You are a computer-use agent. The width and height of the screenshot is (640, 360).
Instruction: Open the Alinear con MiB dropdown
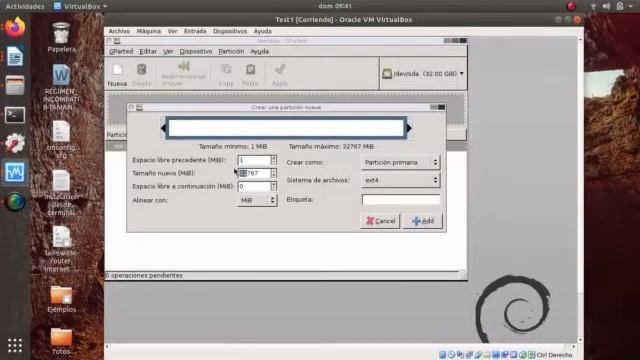pyautogui.click(x=257, y=200)
